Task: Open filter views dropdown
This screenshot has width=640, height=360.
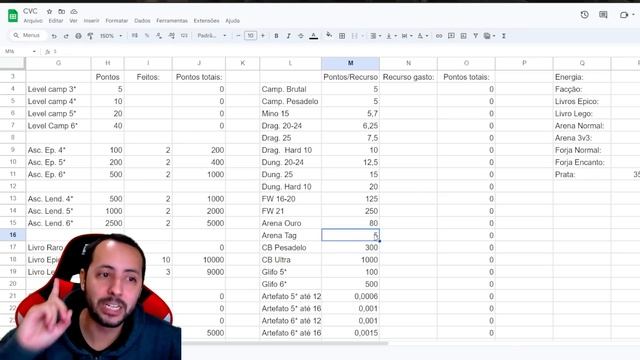Action: [x=489, y=36]
